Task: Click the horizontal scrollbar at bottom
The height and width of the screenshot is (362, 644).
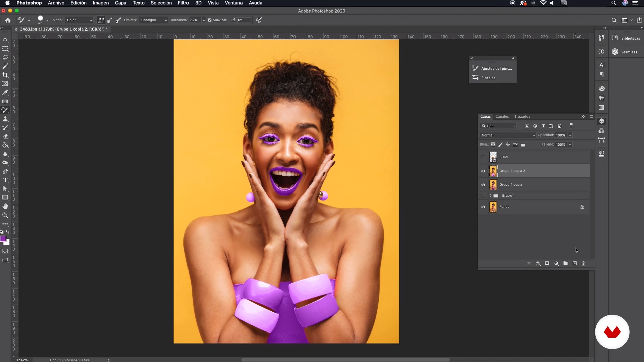Action: 345,360
